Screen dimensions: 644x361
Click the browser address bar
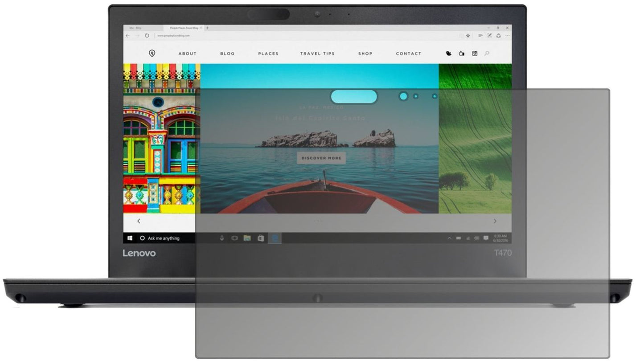pos(308,36)
